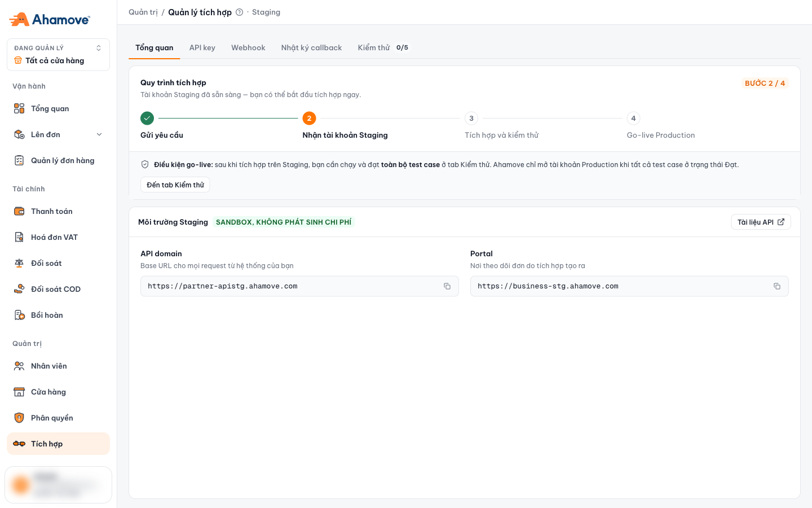Click the Điều kiện go-live shield icon
This screenshot has width=812, height=508.
pos(145,165)
